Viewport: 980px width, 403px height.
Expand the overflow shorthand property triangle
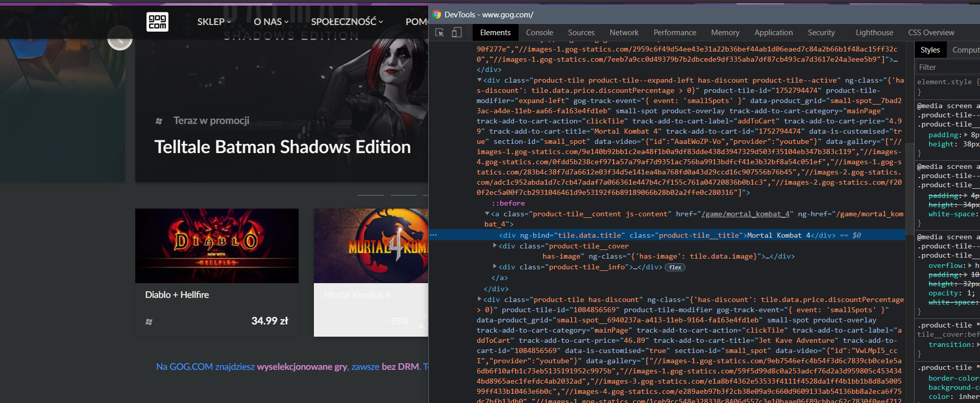(970, 265)
